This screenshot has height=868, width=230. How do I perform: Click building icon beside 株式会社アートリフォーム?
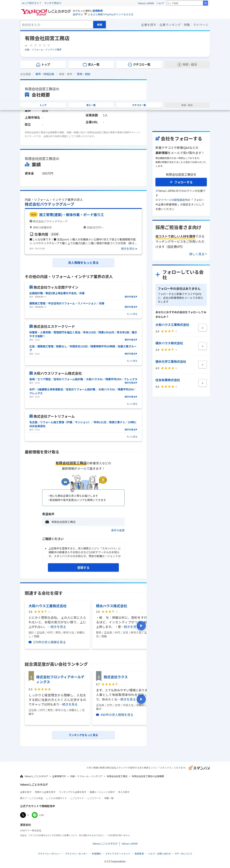pos(31,417)
